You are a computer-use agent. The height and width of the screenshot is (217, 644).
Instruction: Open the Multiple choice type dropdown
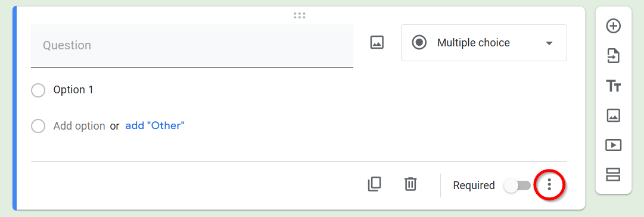click(484, 43)
